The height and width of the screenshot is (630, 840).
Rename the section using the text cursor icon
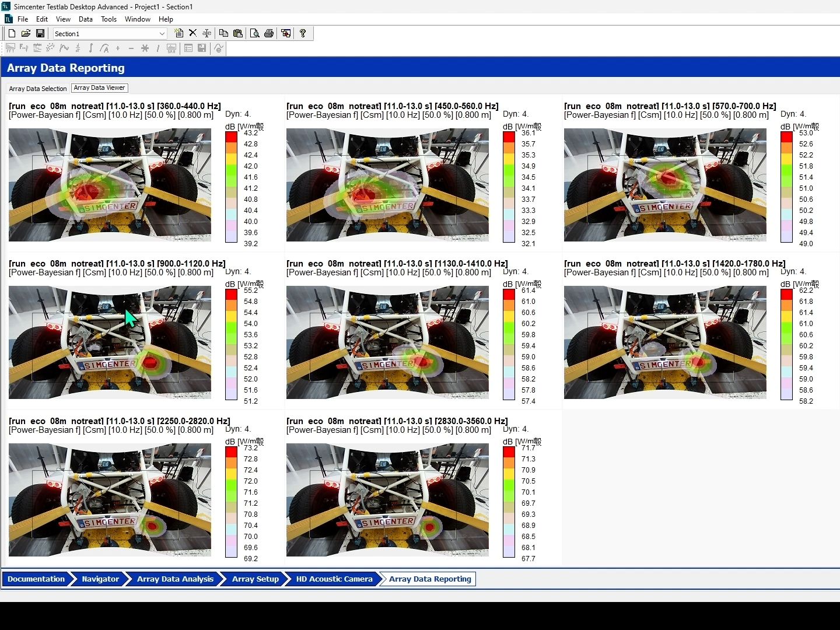click(x=206, y=34)
